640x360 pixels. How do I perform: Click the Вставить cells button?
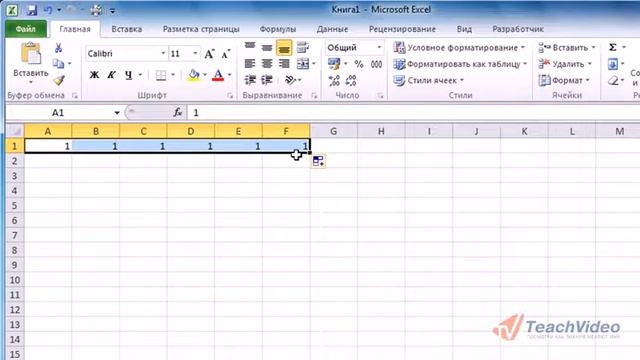566,48
